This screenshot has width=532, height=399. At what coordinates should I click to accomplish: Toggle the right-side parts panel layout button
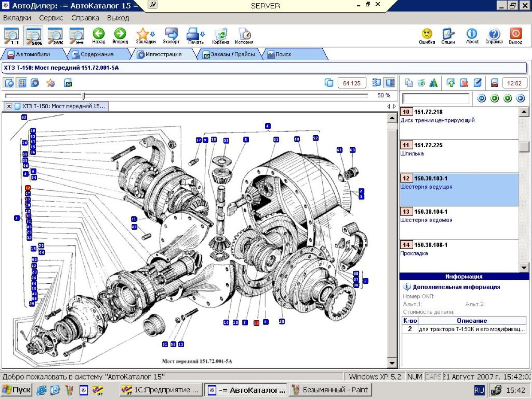pos(390,83)
